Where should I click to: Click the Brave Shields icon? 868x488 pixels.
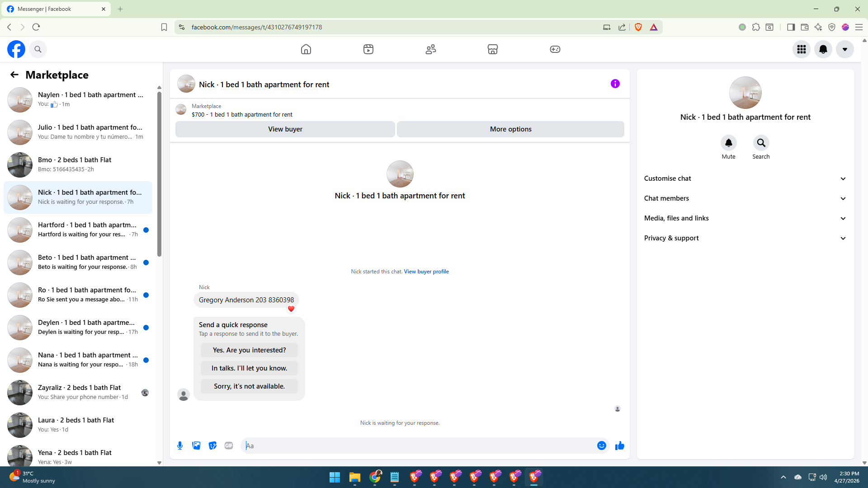[638, 27]
